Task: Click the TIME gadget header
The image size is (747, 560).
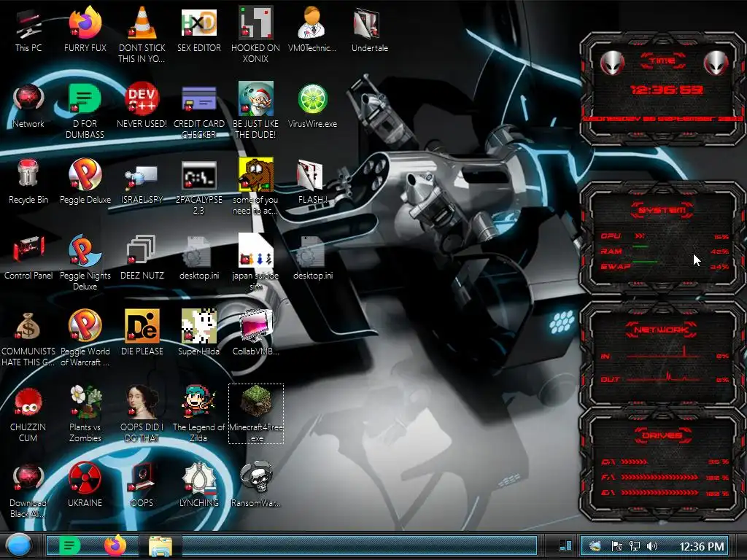Action: (x=662, y=61)
